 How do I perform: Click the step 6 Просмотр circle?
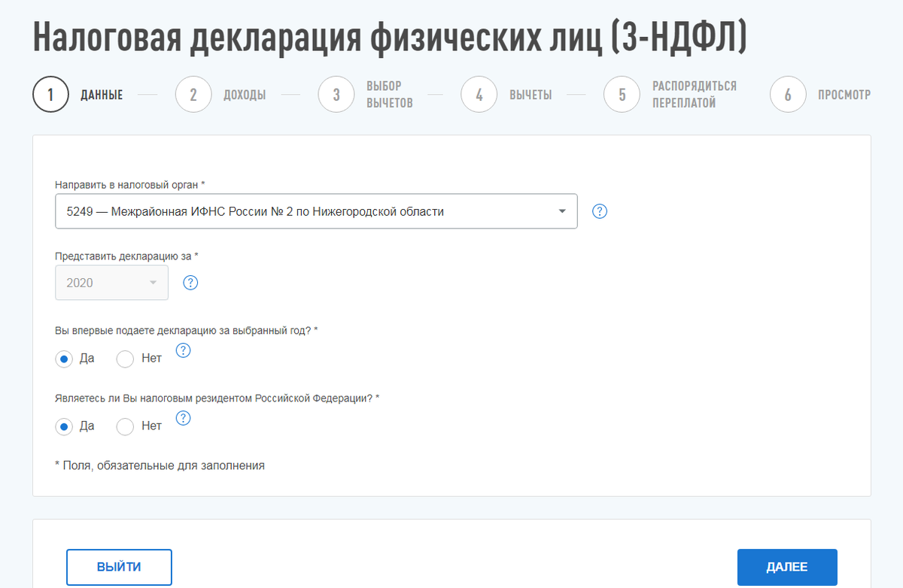788,94
